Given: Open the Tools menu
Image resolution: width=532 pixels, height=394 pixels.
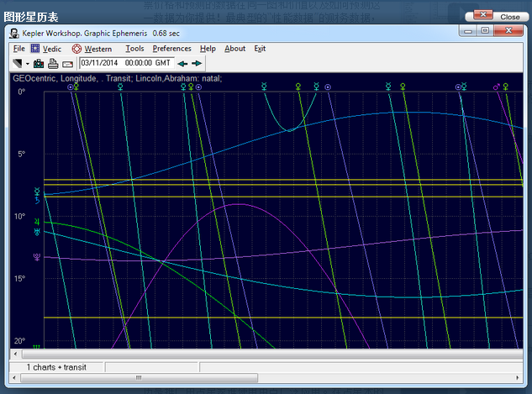Looking at the screenshot, I should coord(134,49).
